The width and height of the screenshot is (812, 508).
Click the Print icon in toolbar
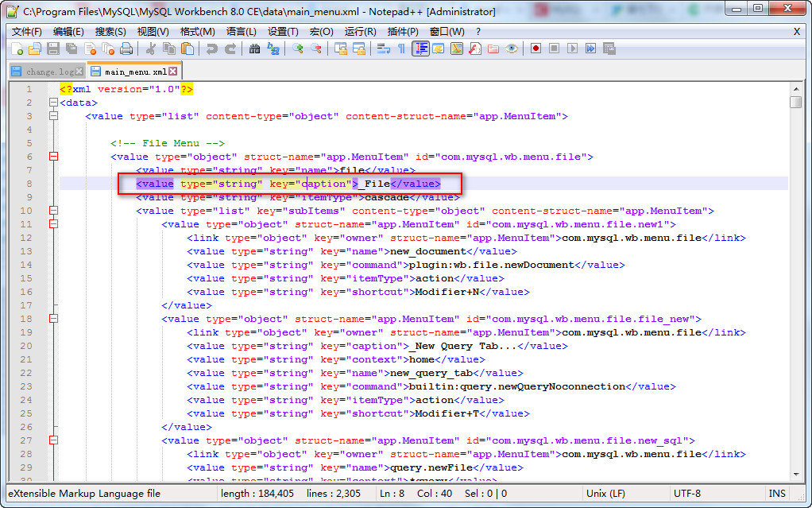click(x=126, y=48)
